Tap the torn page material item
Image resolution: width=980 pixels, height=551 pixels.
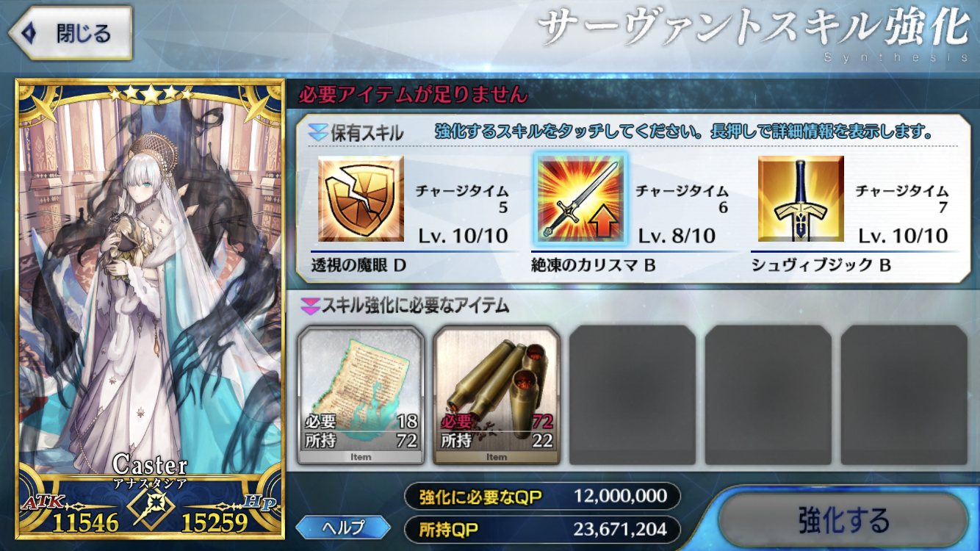click(361, 395)
